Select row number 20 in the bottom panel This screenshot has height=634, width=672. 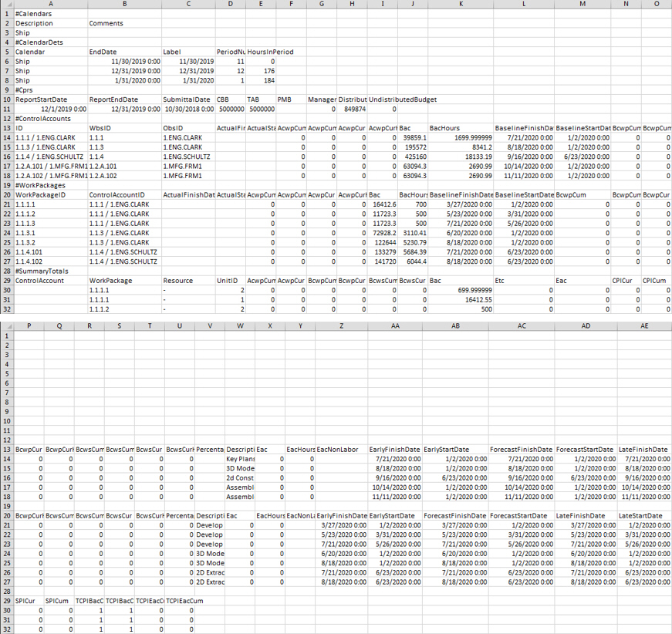(x=7, y=515)
